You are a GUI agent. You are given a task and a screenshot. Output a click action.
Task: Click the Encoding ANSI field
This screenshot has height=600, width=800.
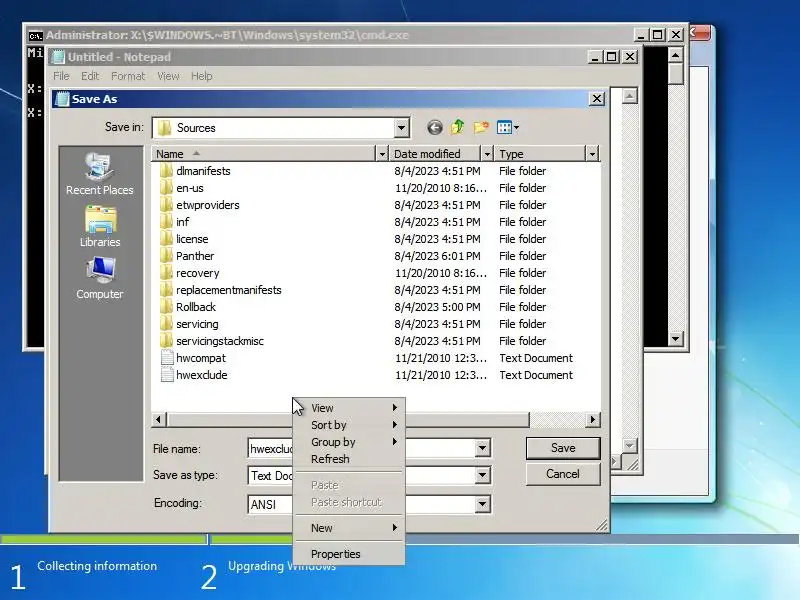361,505
